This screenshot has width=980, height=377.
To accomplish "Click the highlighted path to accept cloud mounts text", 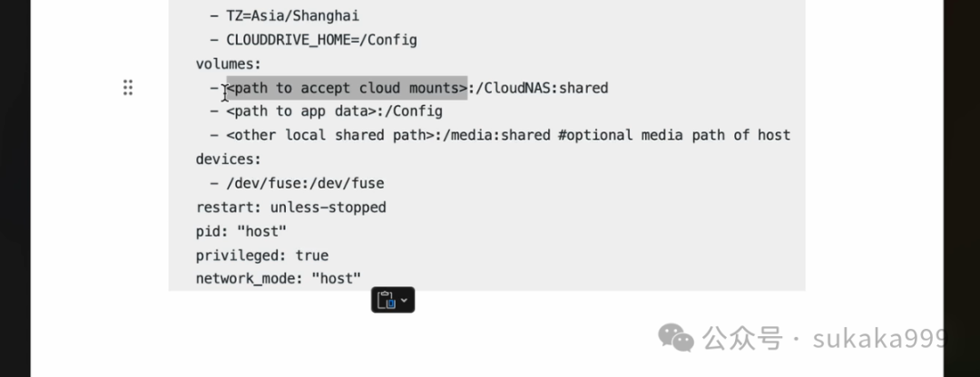I will point(347,88).
